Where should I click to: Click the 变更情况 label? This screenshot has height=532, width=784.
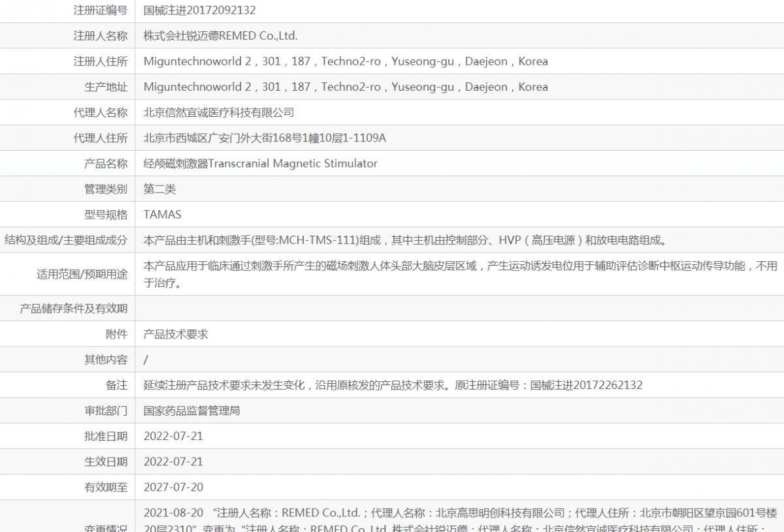click(106, 528)
